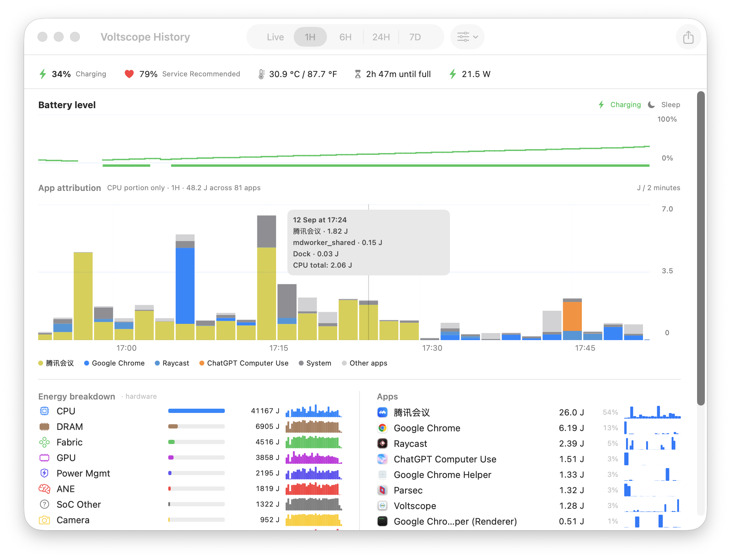Select the 1H time range tab

coord(310,37)
